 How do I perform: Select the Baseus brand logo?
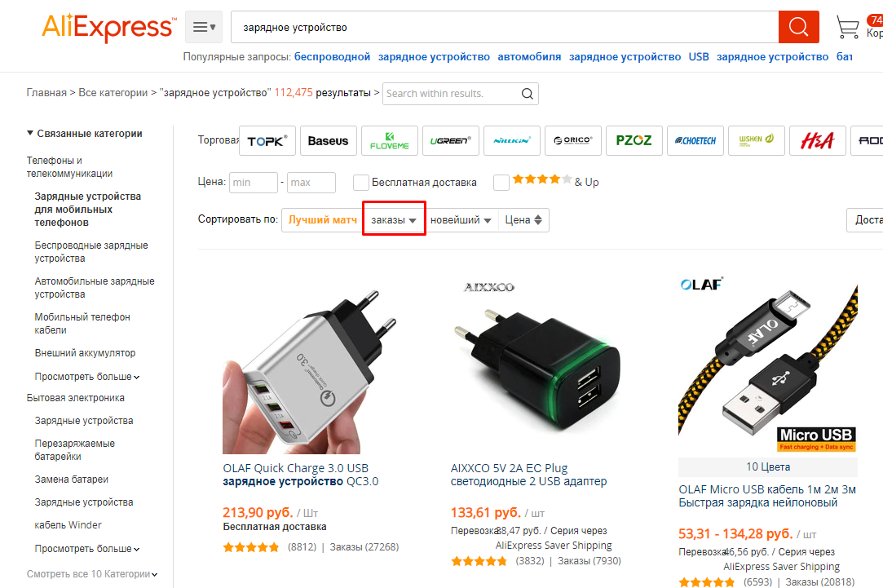pos(329,141)
